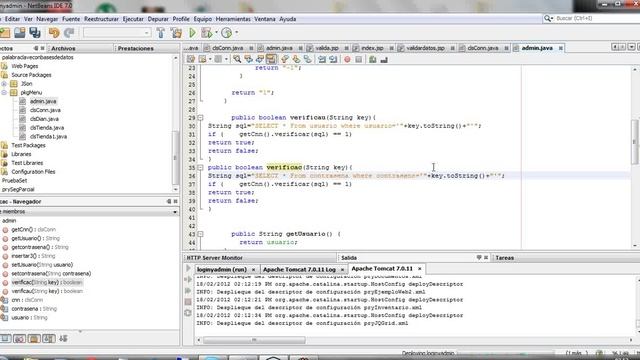This screenshot has height=360, width=640.
Task: Select Configuration Files folder in tree
Action: 33,172
